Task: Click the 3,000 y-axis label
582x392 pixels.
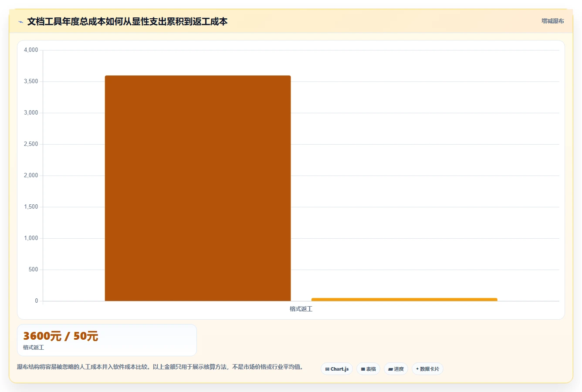Action: tap(31, 113)
